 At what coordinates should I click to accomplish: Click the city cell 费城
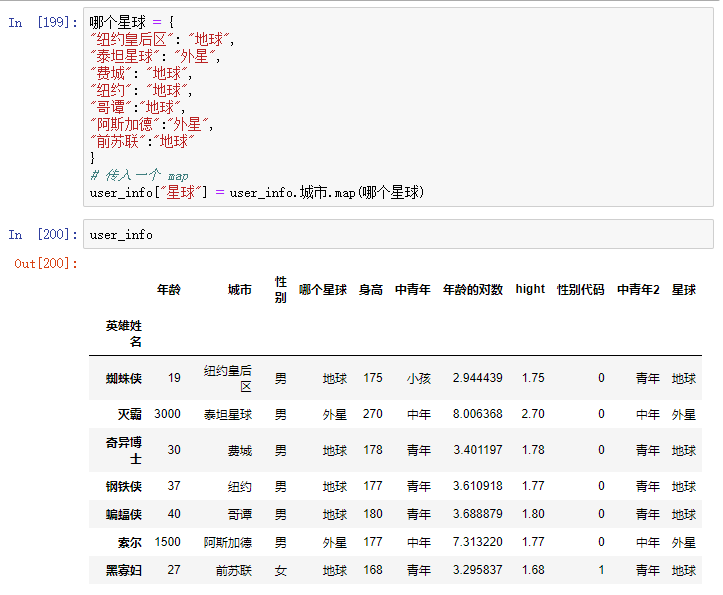(240, 450)
